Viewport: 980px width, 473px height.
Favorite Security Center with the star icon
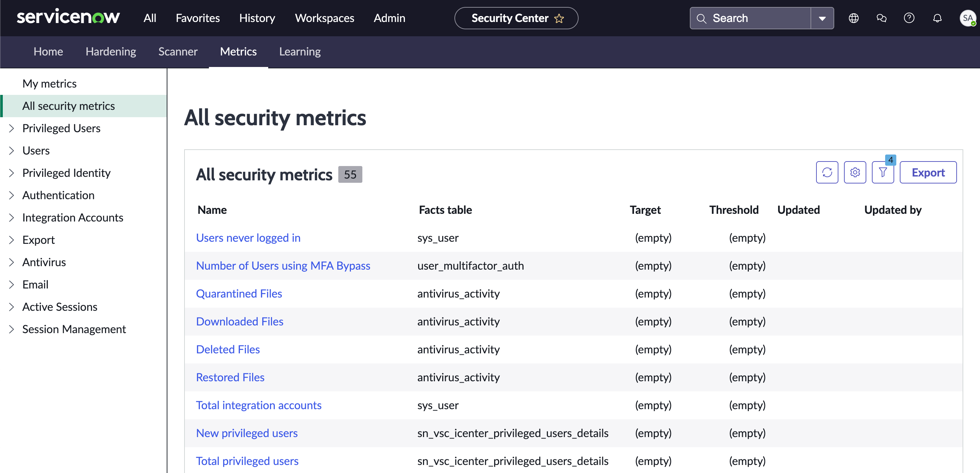pos(559,18)
